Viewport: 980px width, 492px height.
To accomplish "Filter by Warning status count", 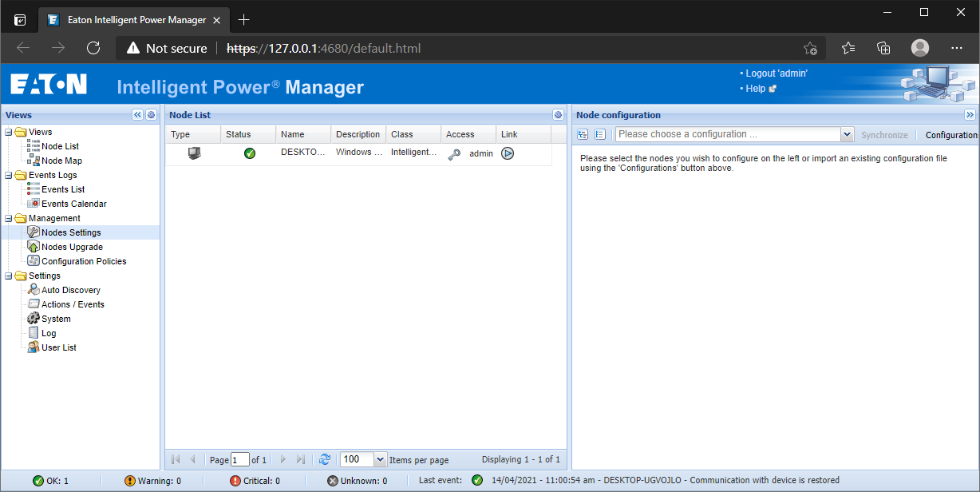I will [152, 481].
